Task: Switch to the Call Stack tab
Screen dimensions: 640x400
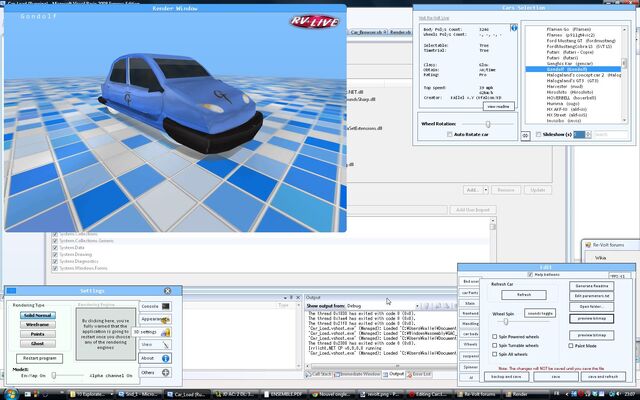Action: pos(318,374)
